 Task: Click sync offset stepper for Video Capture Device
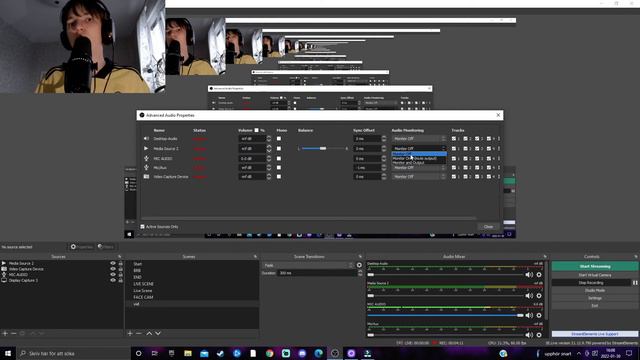(x=384, y=177)
